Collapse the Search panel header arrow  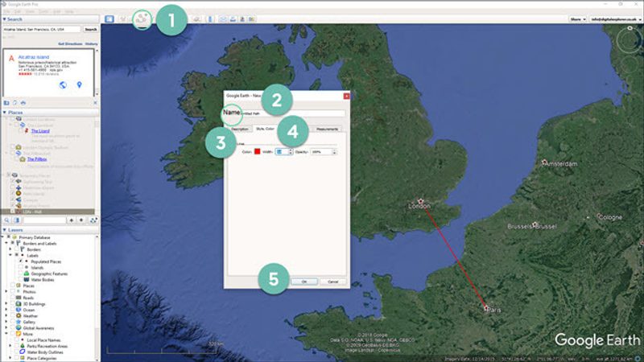coord(4,19)
